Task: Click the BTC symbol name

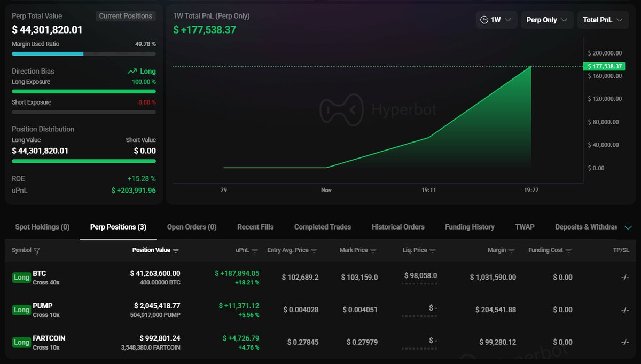Action: pyautogui.click(x=40, y=273)
